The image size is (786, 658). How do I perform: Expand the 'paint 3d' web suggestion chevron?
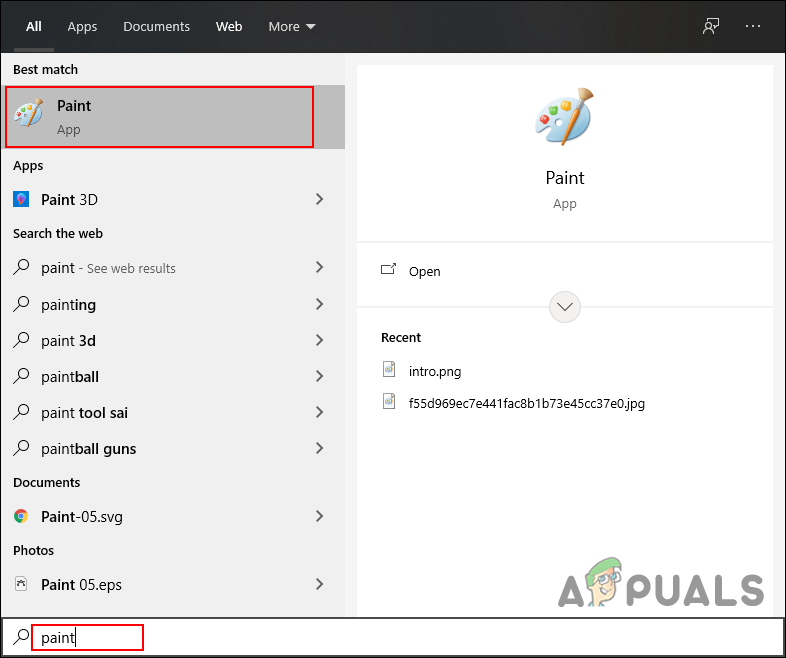coord(319,340)
